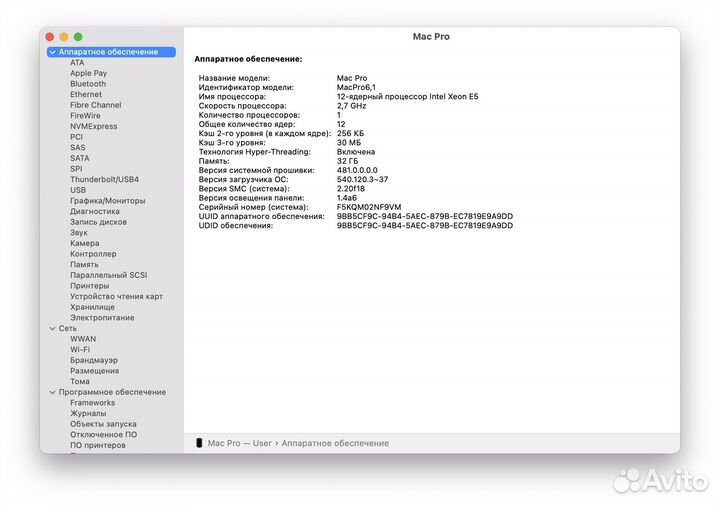720x506 pixels.
Task: Click the boot loader version 540.120.3~37
Action: 362,179
